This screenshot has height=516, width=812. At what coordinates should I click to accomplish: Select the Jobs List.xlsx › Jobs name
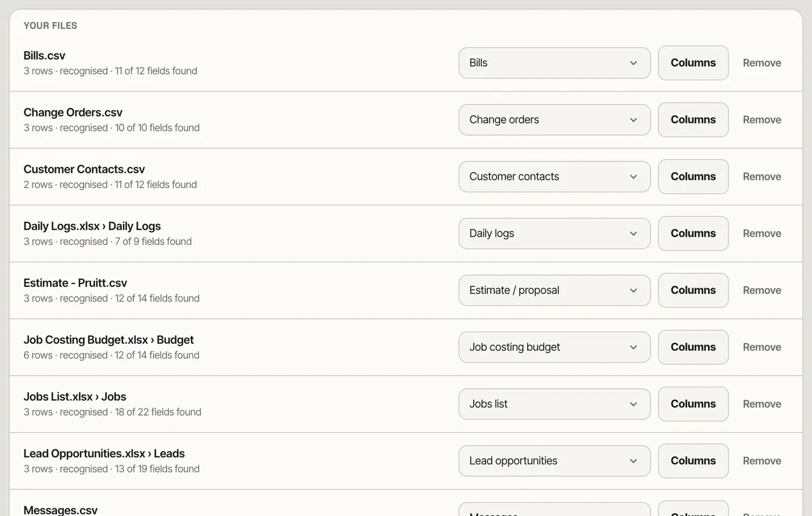click(75, 397)
